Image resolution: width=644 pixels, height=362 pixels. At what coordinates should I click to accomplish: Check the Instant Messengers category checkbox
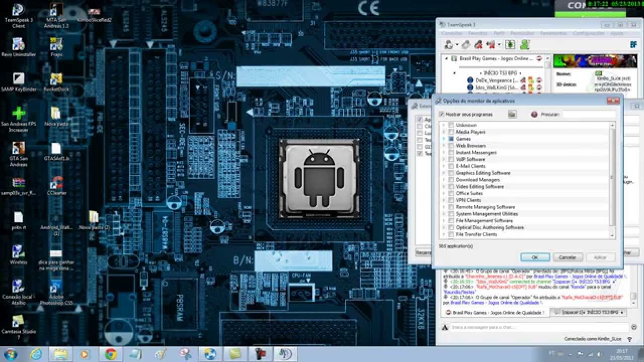[x=451, y=152]
